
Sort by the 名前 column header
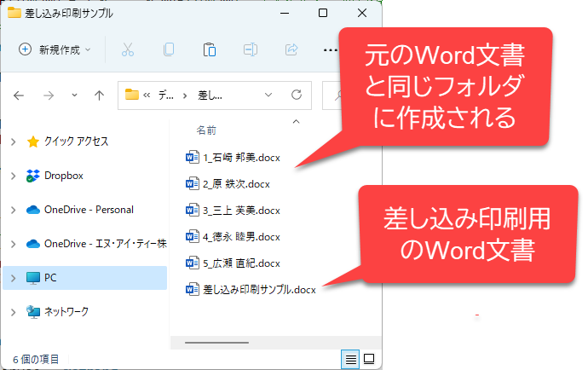point(206,131)
